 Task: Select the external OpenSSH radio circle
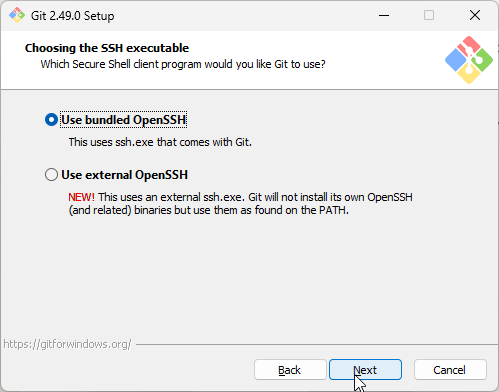point(51,175)
